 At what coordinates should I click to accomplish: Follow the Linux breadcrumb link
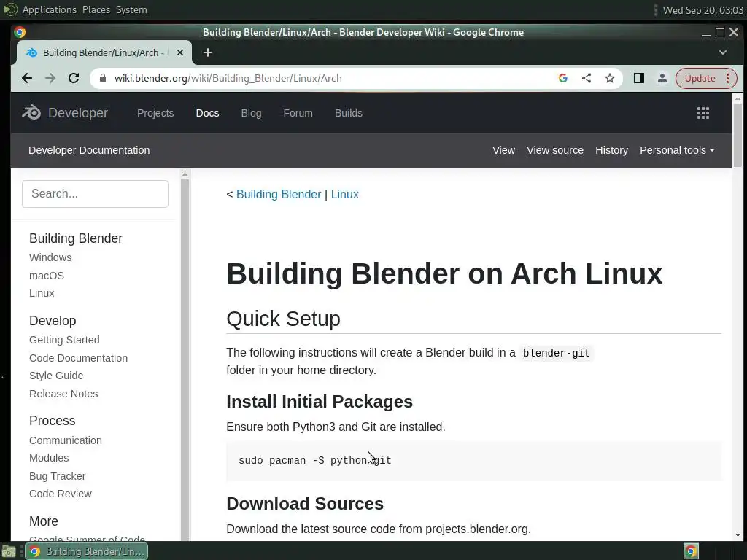(x=345, y=194)
